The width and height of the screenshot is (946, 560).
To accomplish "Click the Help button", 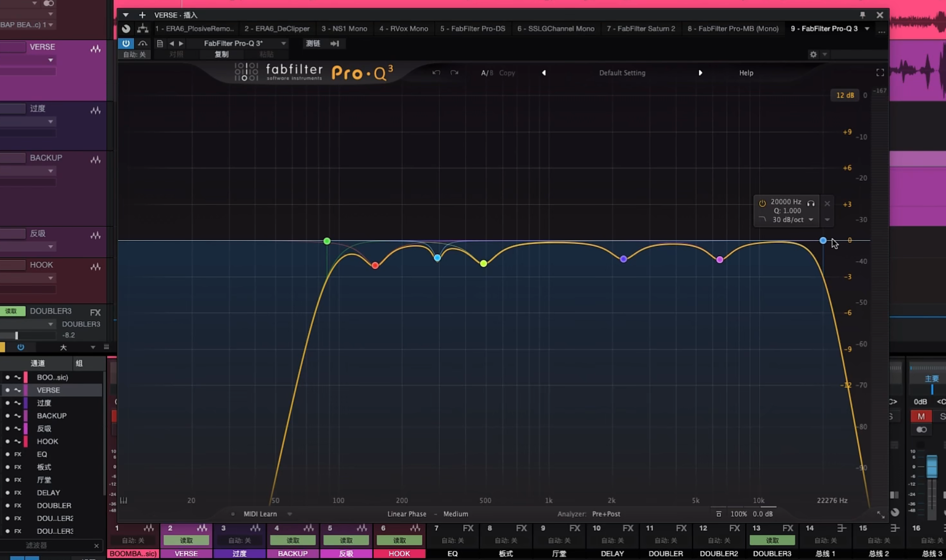I will [x=746, y=73].
